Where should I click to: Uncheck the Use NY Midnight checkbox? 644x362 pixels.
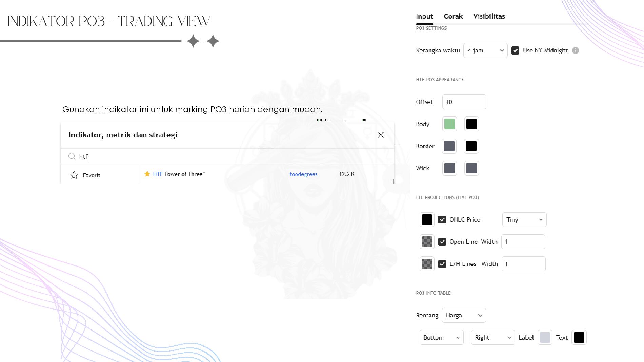point(515,50)
